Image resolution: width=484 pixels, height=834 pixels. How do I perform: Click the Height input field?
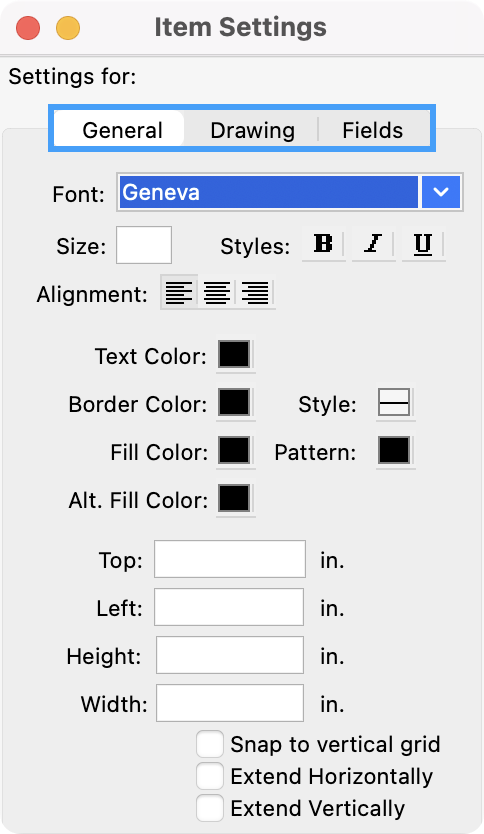pos(230,655)
